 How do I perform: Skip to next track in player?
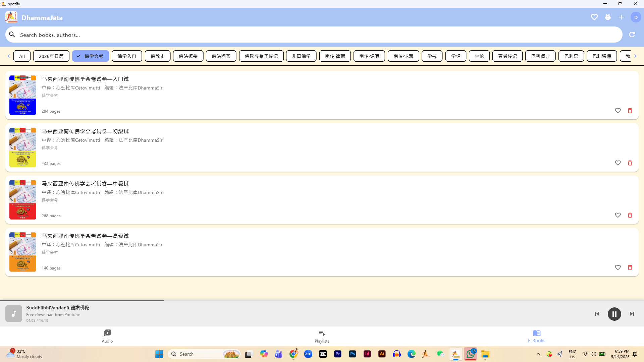pos(632,314)
